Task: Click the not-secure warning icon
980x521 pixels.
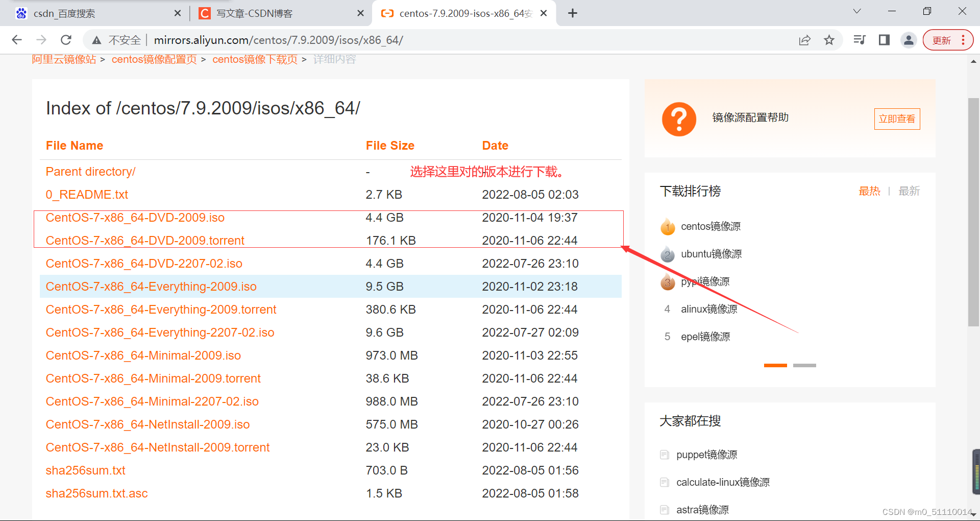Action: (x=96, y=40)
